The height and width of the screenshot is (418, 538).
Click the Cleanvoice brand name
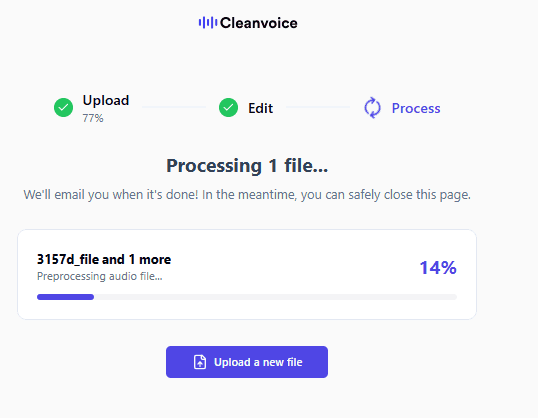pos(259,23)
